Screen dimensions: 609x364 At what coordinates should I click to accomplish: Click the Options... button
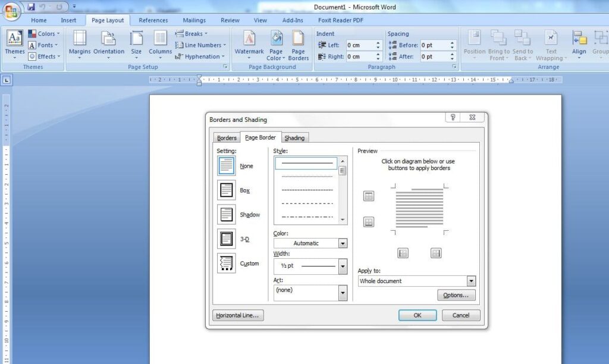(456, 295)
